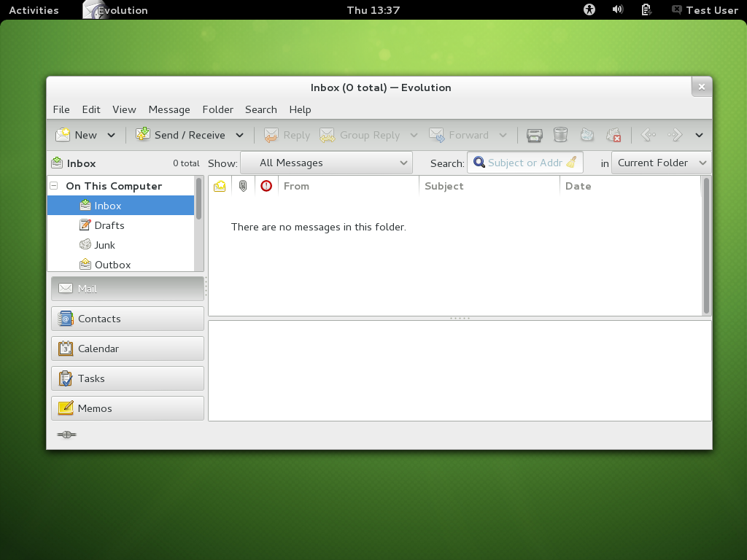The width and height of the screenshot is (747, 560).
Task: Click the important flag column header
Action: click(x=266, y=186)
